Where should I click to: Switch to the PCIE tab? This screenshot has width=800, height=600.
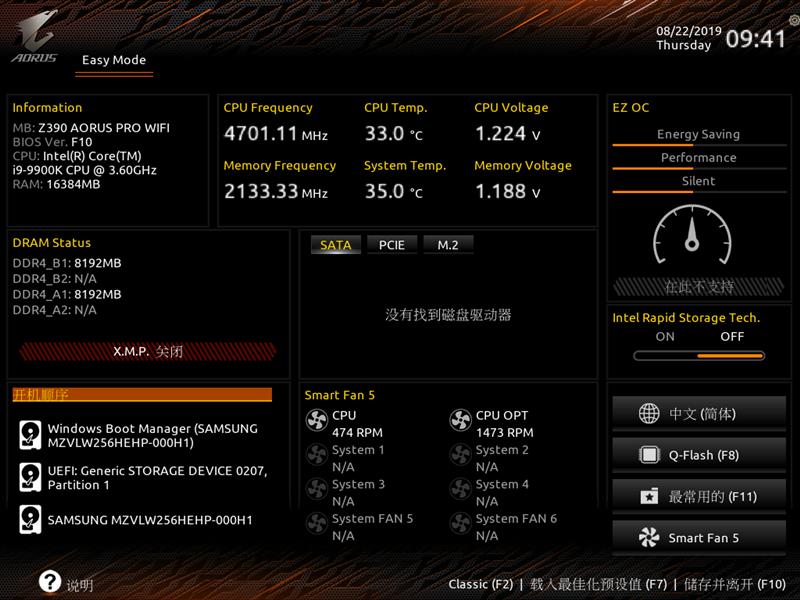392,245
